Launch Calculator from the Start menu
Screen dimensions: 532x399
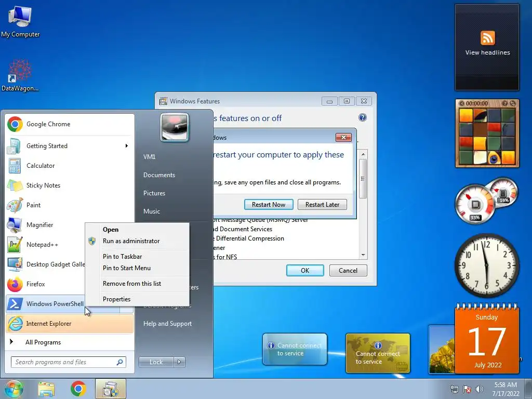[70, 166]
